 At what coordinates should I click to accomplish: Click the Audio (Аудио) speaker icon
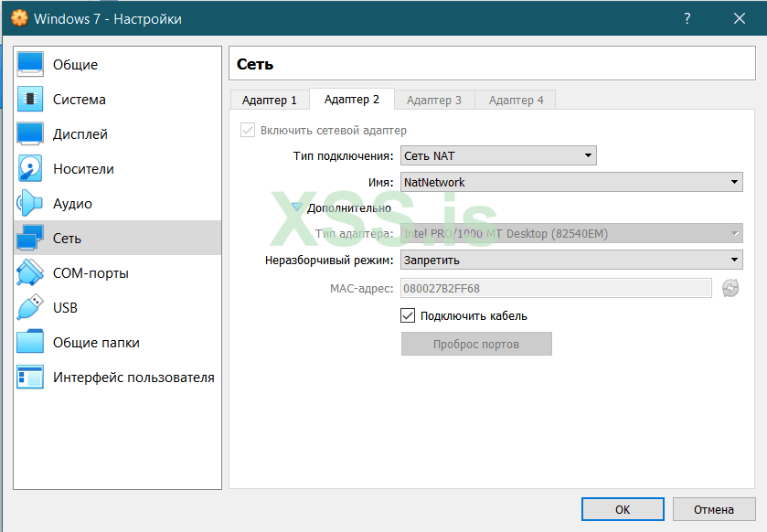click(30, 203)
